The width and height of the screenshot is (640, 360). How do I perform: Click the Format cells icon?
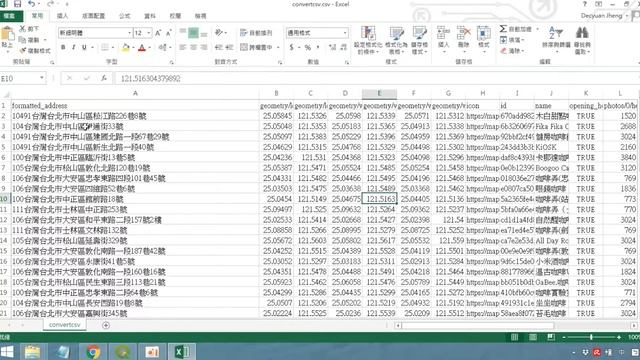(x=484, y=33)
